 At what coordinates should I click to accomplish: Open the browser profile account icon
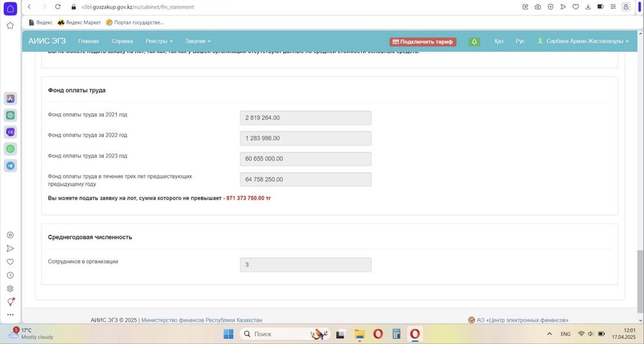tap(626, 7)
